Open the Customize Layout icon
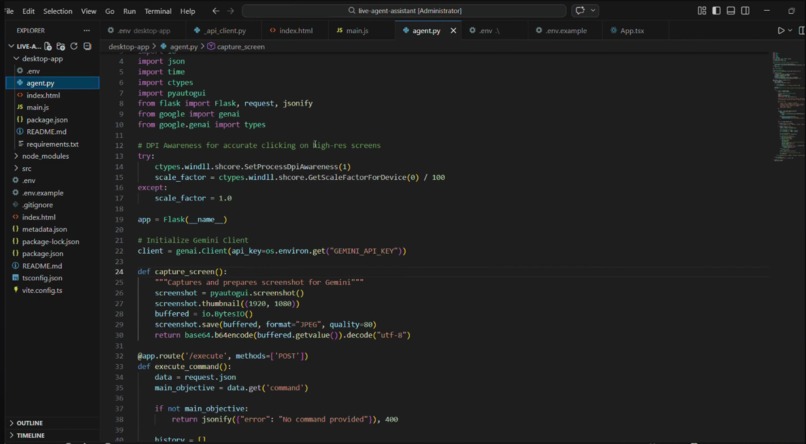The width and height of the screenshot is (806, 444). pyautogui.click(x=702, y=11)
